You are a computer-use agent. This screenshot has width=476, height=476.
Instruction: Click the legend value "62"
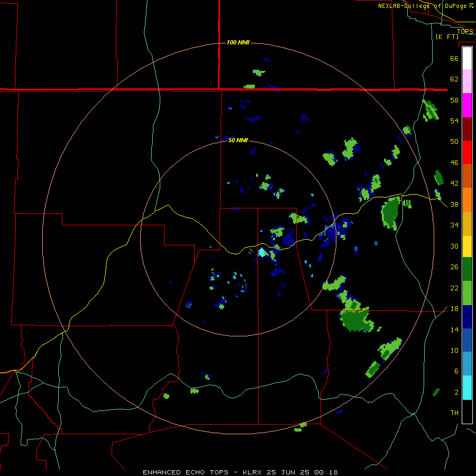454,79
